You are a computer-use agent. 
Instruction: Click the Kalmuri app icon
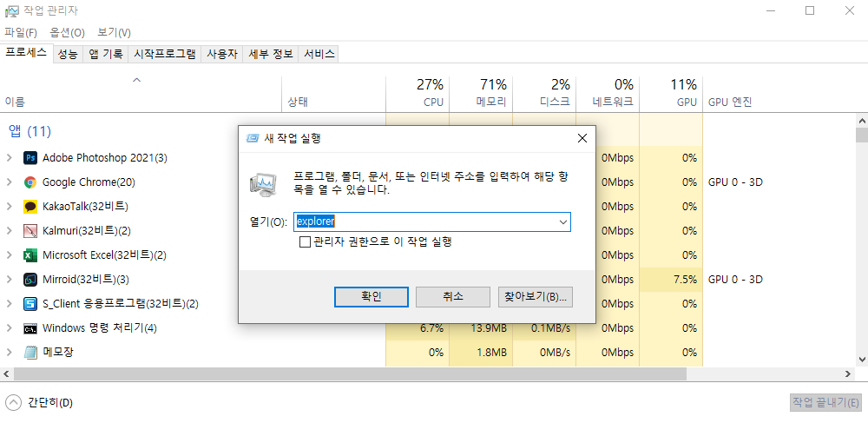pos(30,230)
